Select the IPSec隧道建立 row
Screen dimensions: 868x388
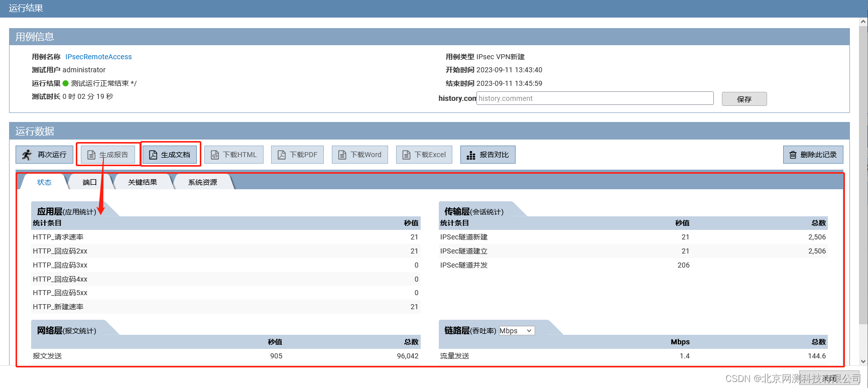pos(633,251)
